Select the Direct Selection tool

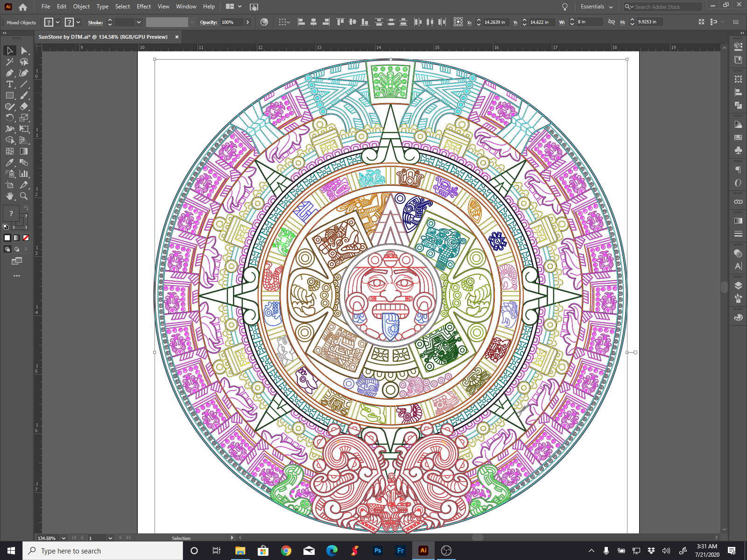tap(24, 50)
